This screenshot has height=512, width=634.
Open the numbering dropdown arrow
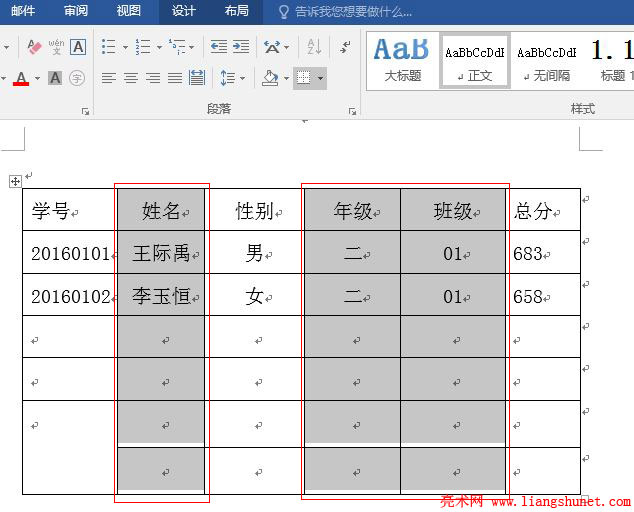[159, 47]
